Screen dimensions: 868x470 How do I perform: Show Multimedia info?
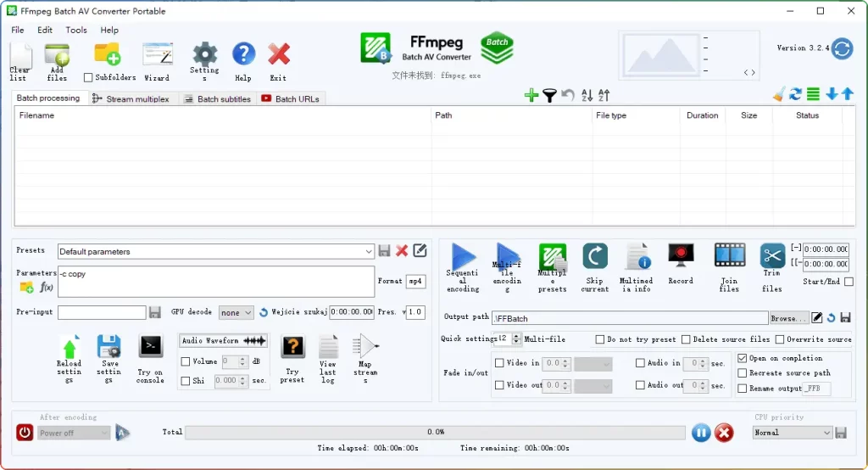636,268
